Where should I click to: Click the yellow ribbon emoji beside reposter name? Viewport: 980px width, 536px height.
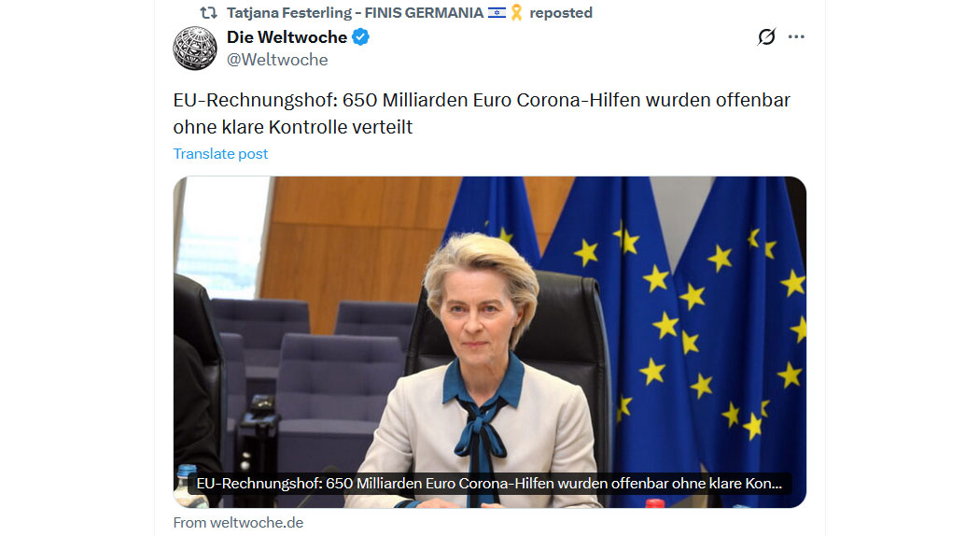(516, 12)
